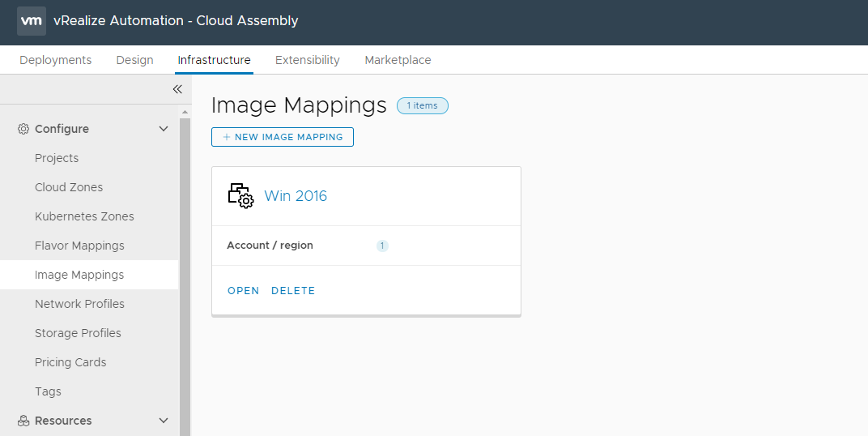Viewport: 868px width, 436px height.
Task: Collapse the sidebar with double-chevron icon
Action: point(177,89)
